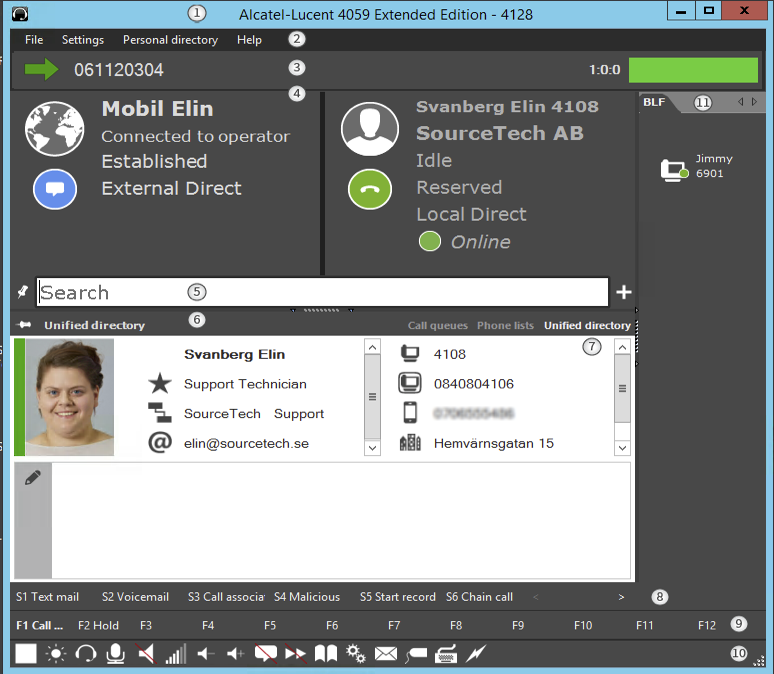Click the keyboard icon in status bar
Image resolution: width=774 pixels, height=674 pixels.
[446, 654]
